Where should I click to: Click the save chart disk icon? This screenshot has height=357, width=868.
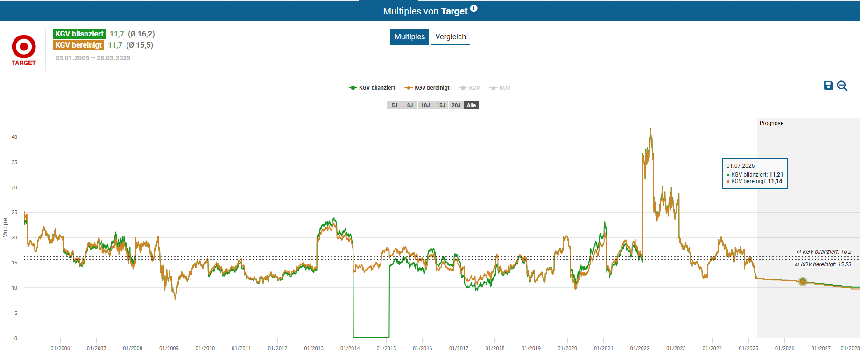click(828, 86)
